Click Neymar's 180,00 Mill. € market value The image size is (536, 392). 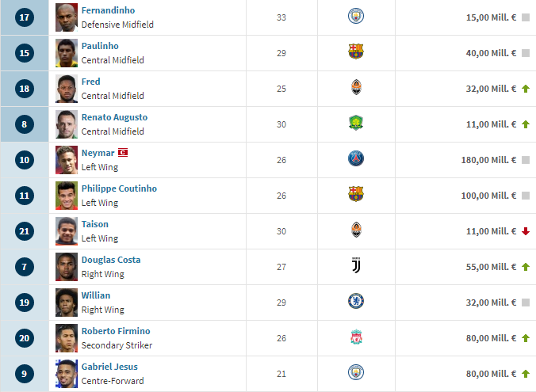488,160
